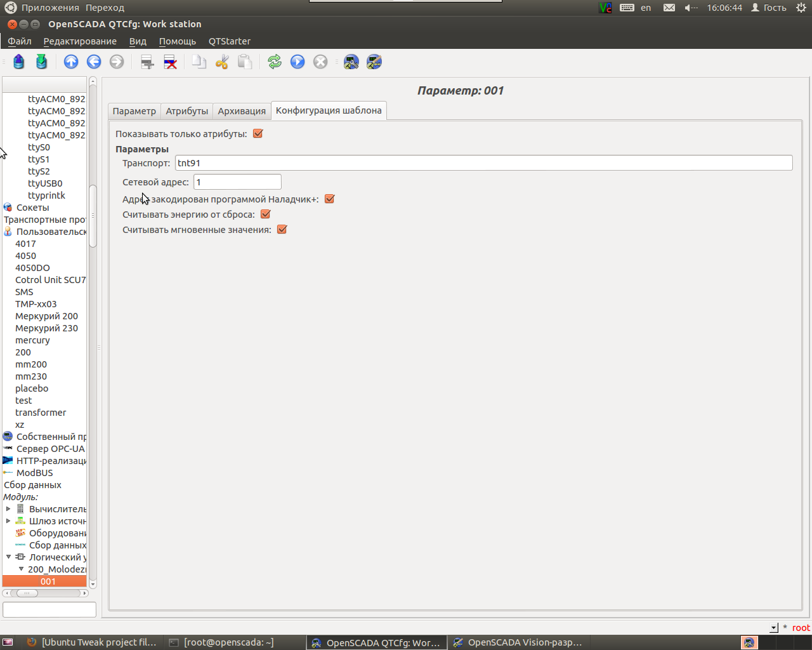812x650 pixels.
Task: Click the Сокеты node icon in the tree
Action: pos(8,208)
